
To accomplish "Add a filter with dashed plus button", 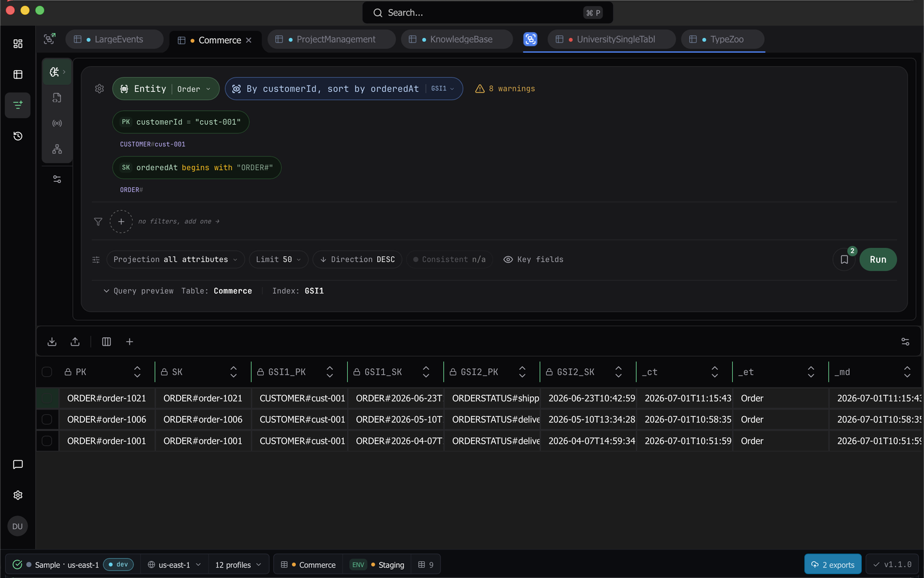I will click(121, 222).
